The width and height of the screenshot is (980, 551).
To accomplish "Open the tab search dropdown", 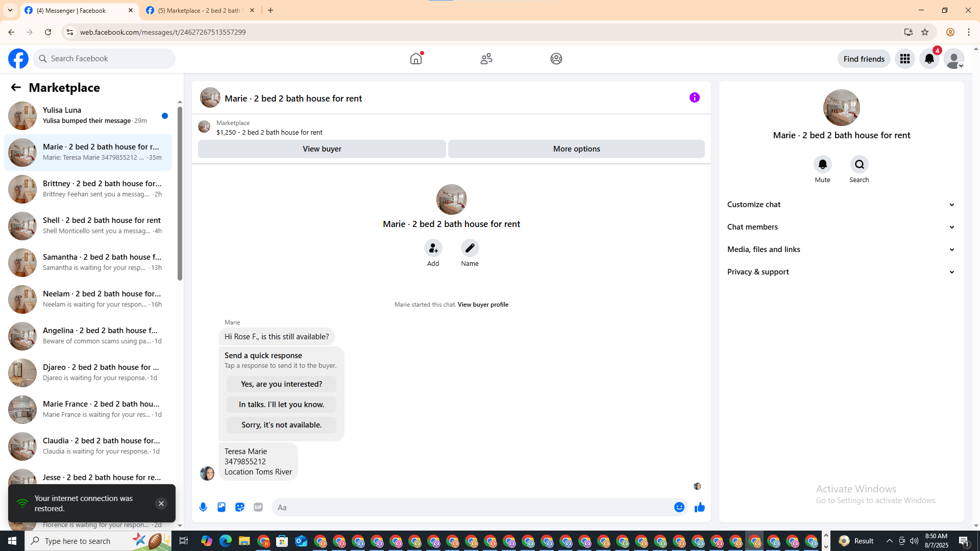I will (10, 11).
